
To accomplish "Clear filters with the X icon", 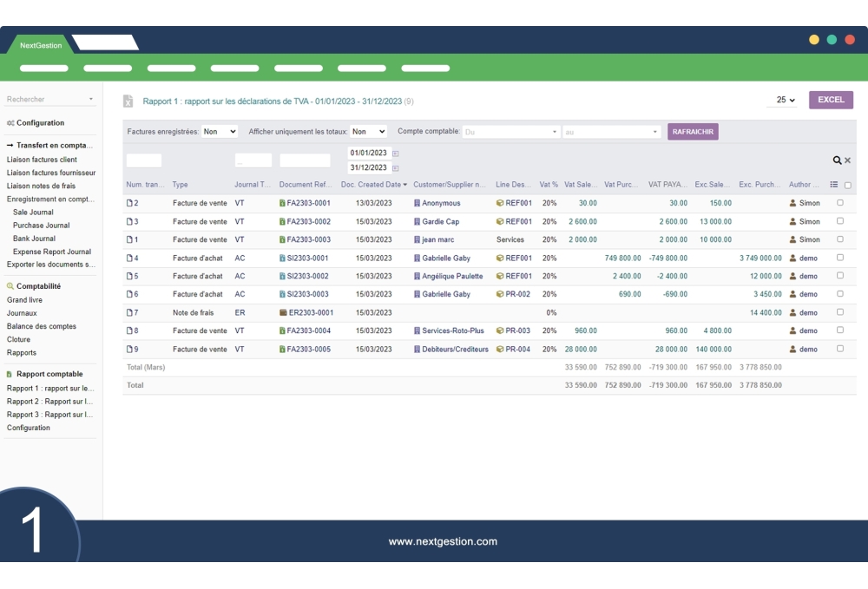I will coord(848,160).
